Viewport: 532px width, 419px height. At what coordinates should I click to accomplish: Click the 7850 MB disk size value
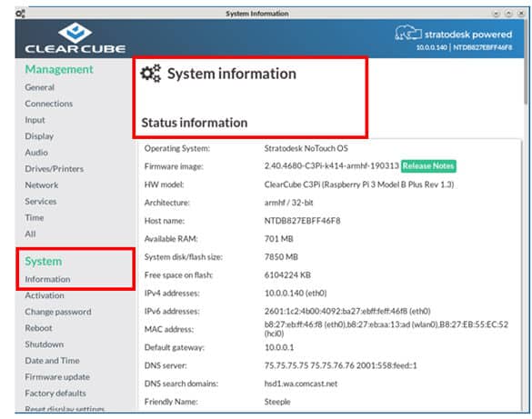281,257
